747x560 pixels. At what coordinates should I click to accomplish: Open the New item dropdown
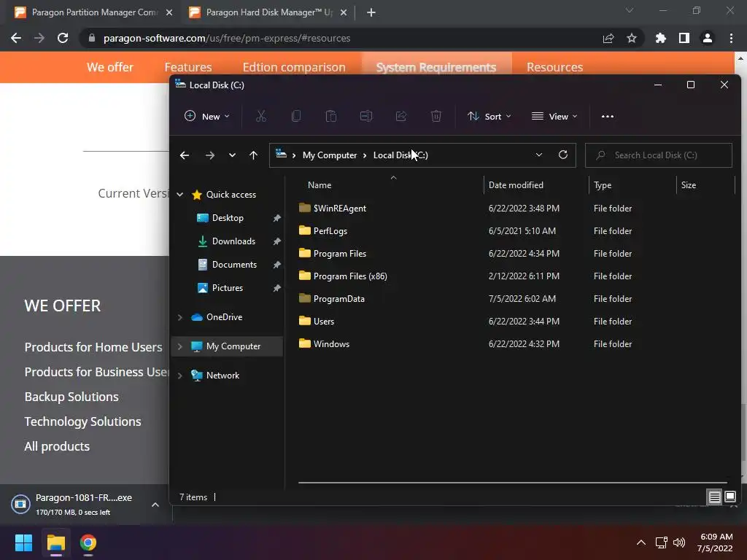pyautogui.click(x=206, y=116)
